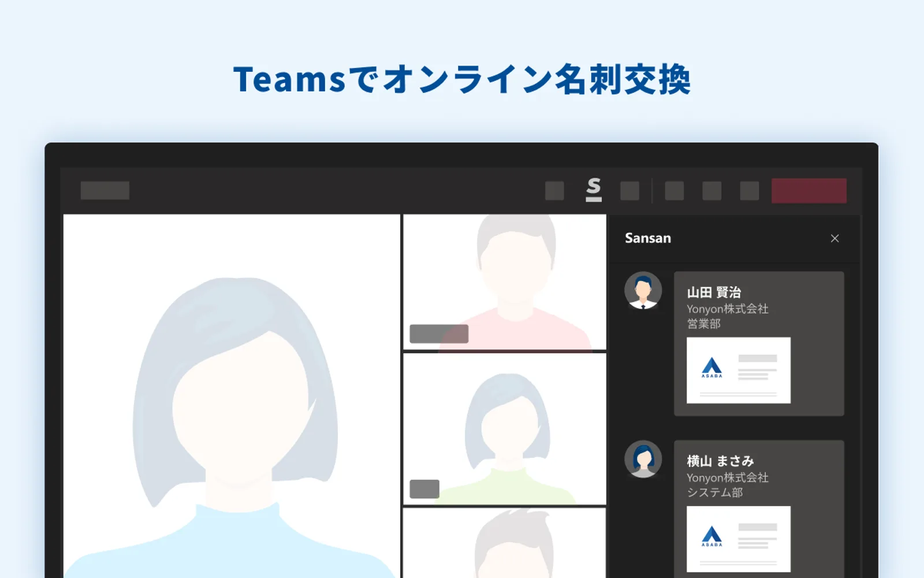Click the Yonyon株式会社 text under 横山 まさみ

tap(728, 477)
